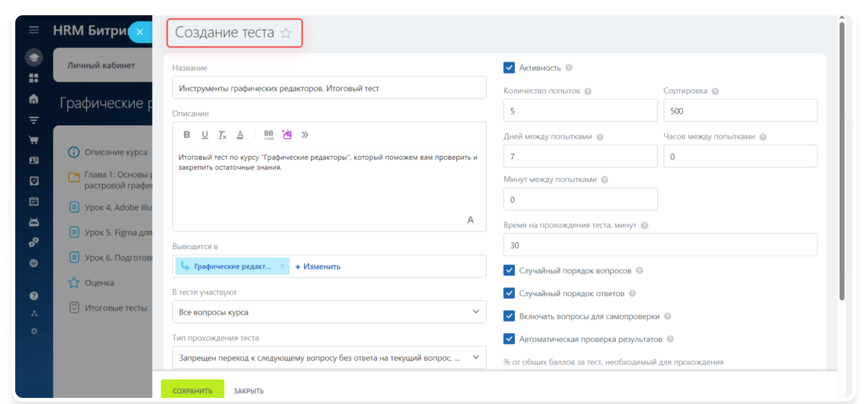The height and width of the screenshot is (404, 868).
Task: Toggle underline formatting in description editor
Action: (205, 135)
